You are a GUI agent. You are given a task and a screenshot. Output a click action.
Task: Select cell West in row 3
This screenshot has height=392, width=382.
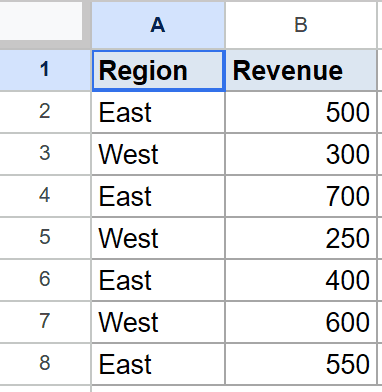pyautogui.click(x=158, y=154)
